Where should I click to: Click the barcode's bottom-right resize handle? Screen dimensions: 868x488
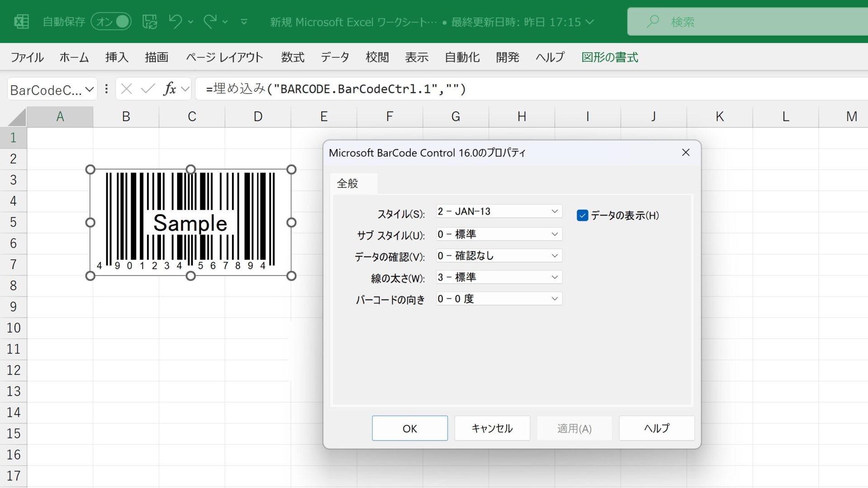292,276
